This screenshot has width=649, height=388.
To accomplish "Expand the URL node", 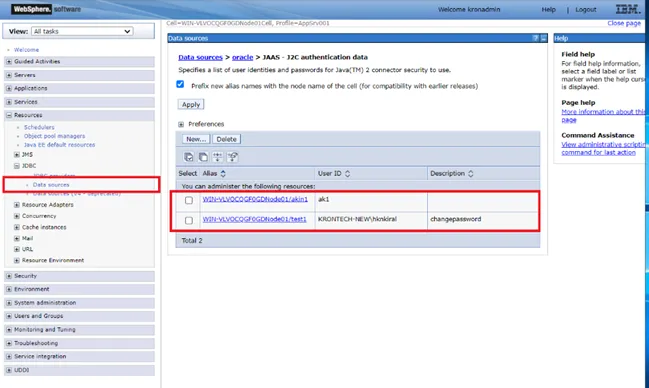I will (x=17, y=249).
